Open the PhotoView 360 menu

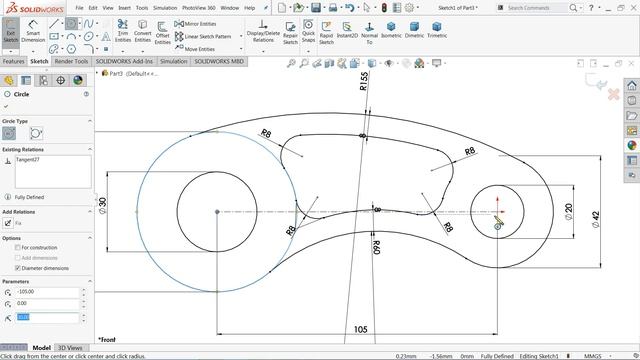pos(199,8)
